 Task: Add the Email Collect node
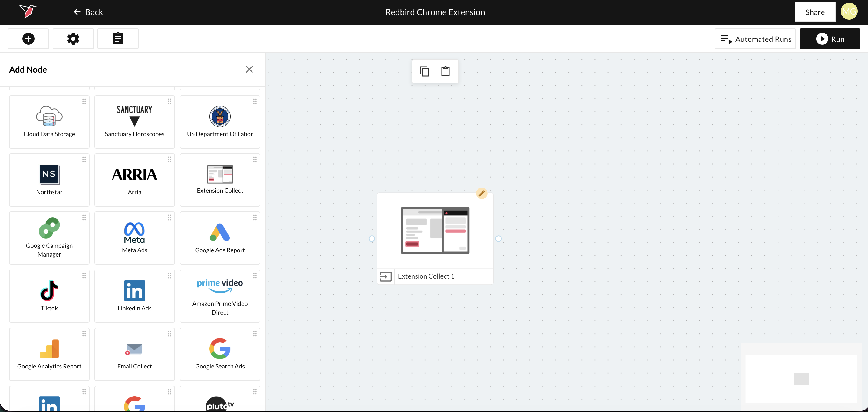pos(134,354)
